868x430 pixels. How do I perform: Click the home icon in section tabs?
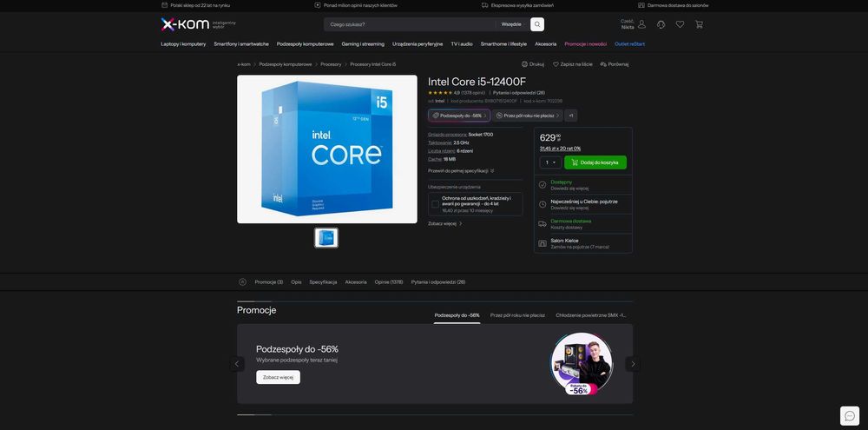tap(242, 281)
